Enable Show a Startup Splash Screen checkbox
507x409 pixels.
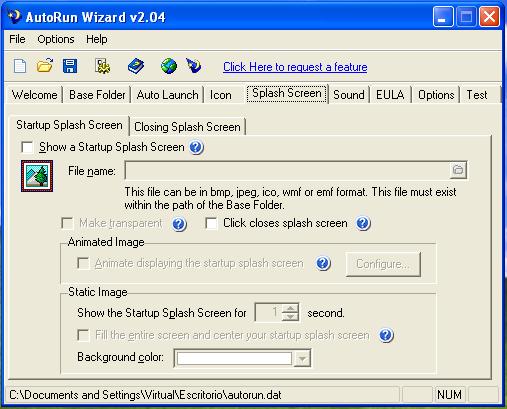[x=27, y=147]
